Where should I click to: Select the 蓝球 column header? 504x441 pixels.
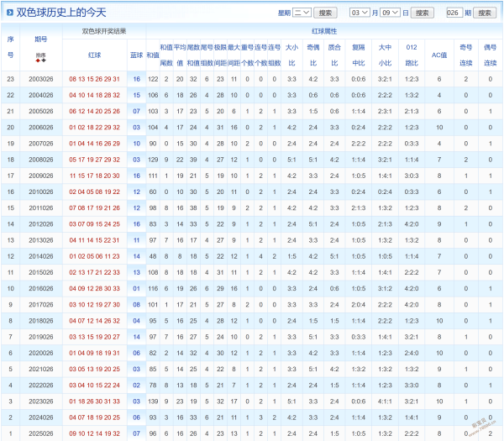136,54
